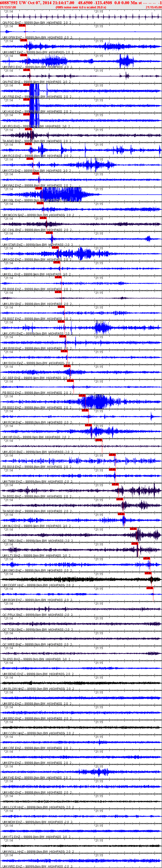The width and height of the screenshot is (162, 868).
Task: Select the UW SVOH EHZ station label
Action: [38, 364]
